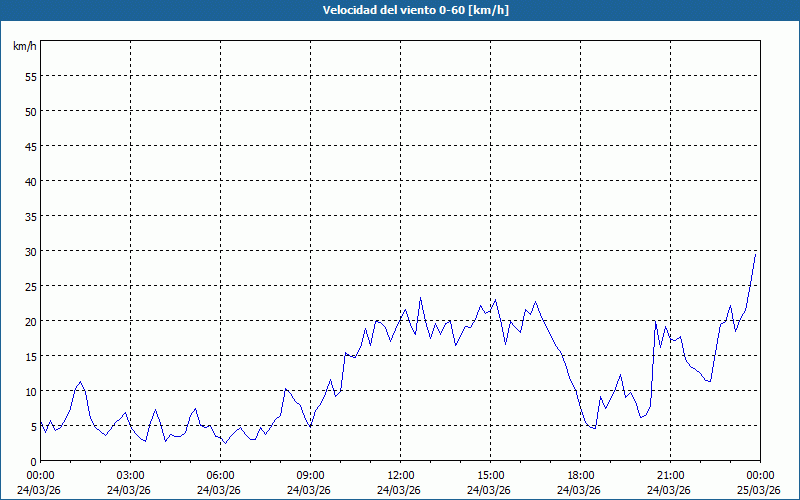Image resolution: width=800 pixels, height=500 pixels.
Task: Select the 12:00 x-axis time label
Action: click(400, 475)
